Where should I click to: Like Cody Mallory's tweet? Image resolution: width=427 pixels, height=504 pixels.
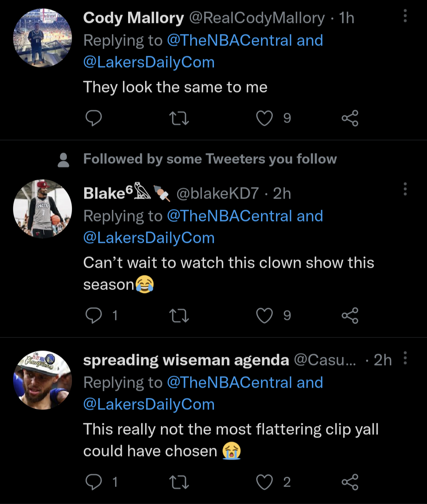click(x=265, y=118)
